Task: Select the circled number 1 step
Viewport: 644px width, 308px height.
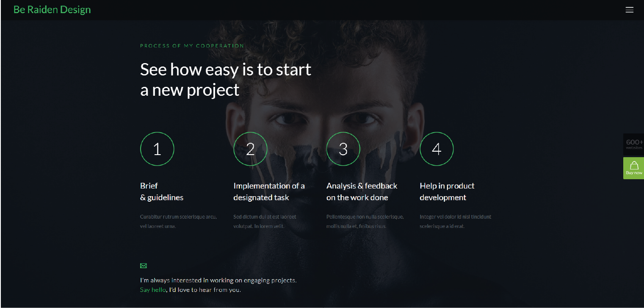Action: [157, 149]
